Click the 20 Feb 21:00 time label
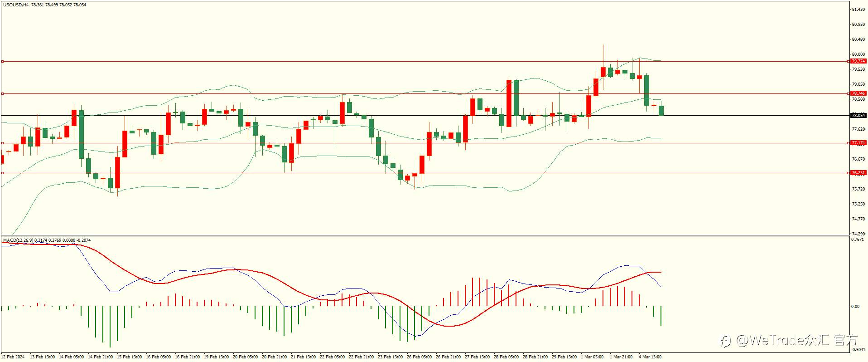This screenshot has height=362, width=868. [274, 357]
